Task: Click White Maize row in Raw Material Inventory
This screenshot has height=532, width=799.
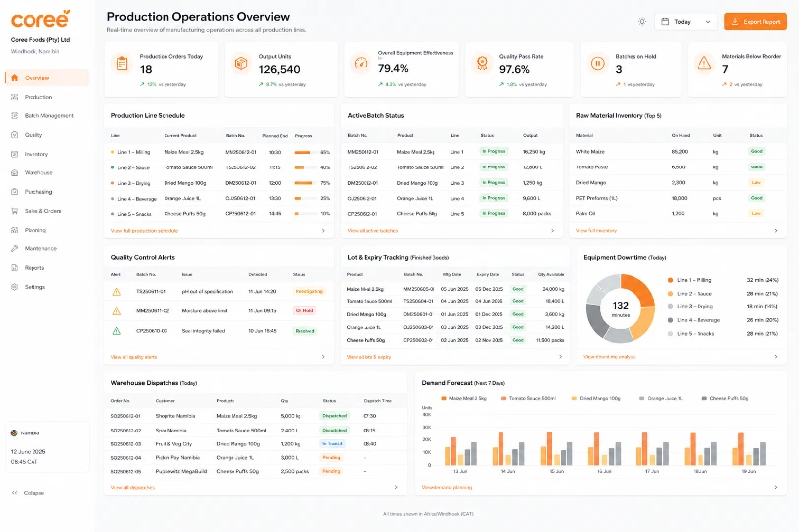Action: (678, 152)
